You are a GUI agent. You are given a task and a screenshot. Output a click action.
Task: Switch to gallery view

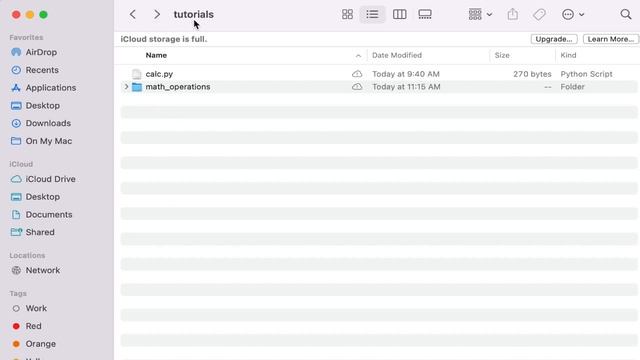pos(425,14)
